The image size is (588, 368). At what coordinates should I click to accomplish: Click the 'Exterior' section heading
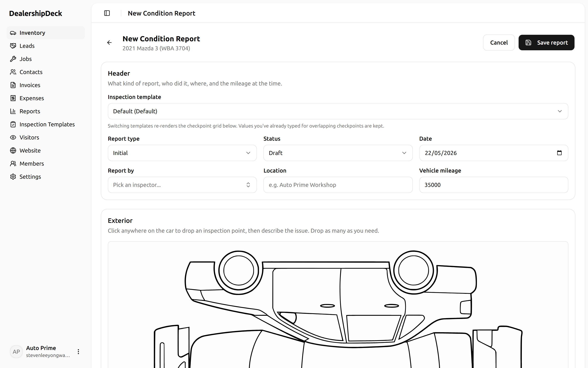(x=120, y=221)
